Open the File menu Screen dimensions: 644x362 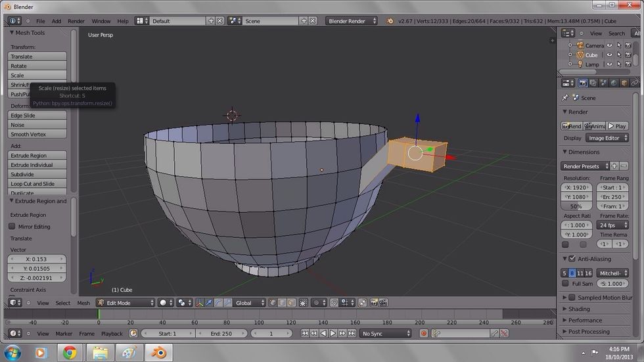coord(41,21)
